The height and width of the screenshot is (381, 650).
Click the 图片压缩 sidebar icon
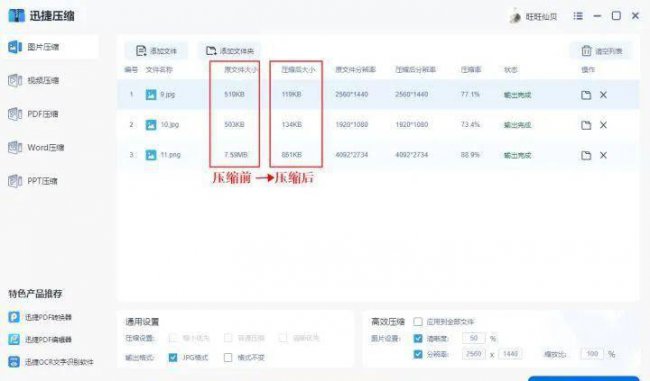coord(15,47)
